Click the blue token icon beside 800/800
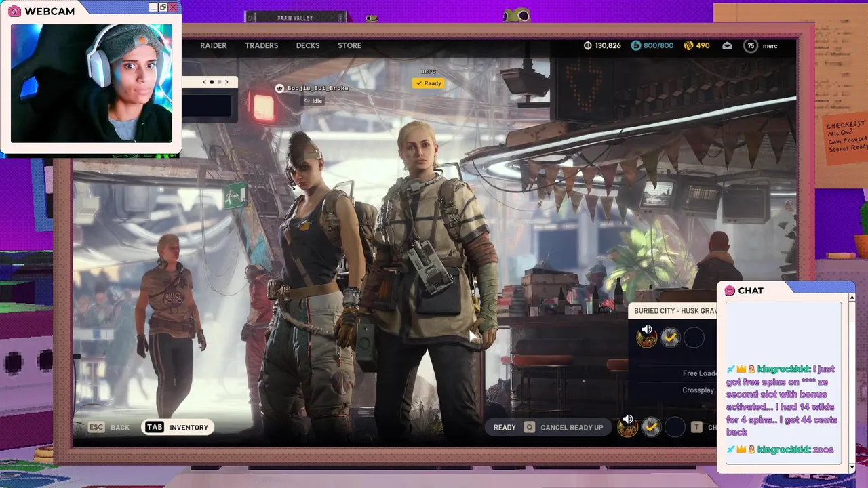The height and width of the screenshot is (488, 868). point(635,45)
